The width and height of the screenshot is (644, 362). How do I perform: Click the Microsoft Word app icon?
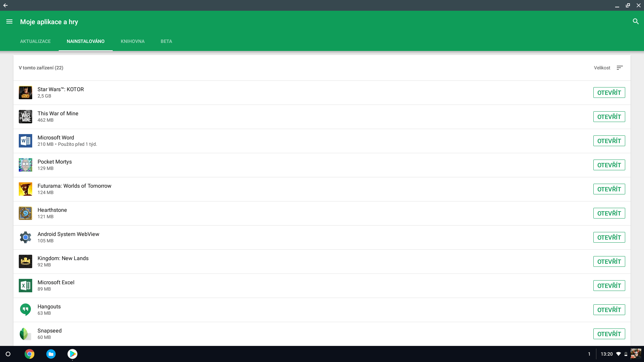(x=25, y=141)
